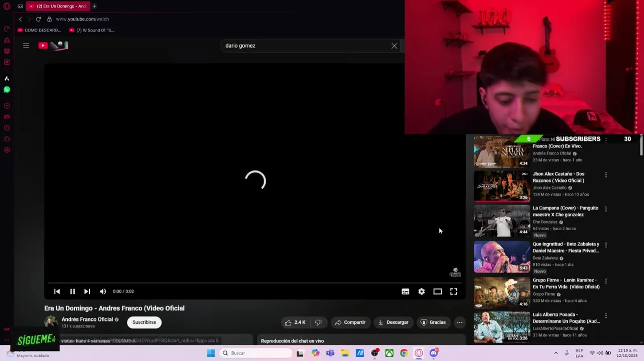The height and width of the screenshot is (361, 644).
Task: Open the Opera GX main menu logo
Action: [x=7, y=7]
